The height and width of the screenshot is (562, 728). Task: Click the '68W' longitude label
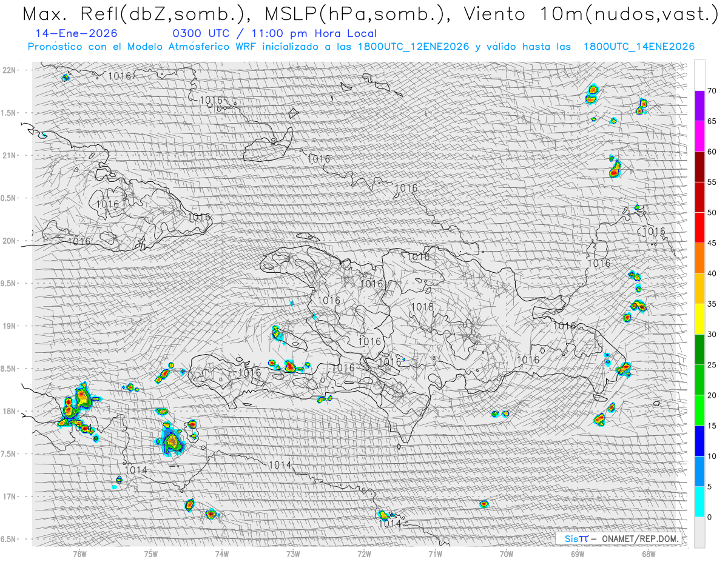[648, 554]
